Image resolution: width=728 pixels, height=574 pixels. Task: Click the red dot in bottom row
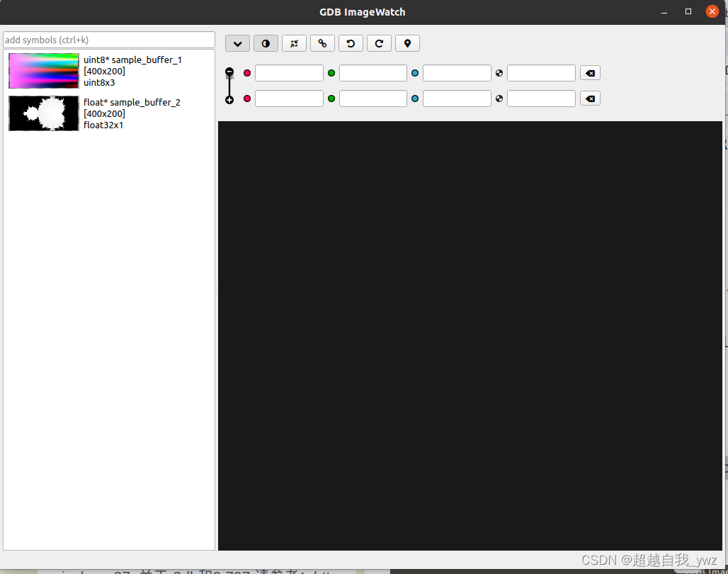tap(247, 99)
